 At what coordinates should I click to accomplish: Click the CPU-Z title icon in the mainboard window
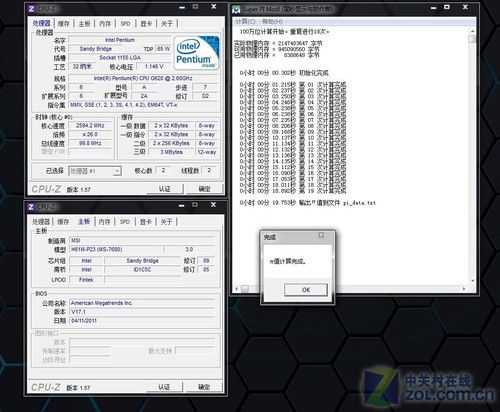[x=31, y=207]
